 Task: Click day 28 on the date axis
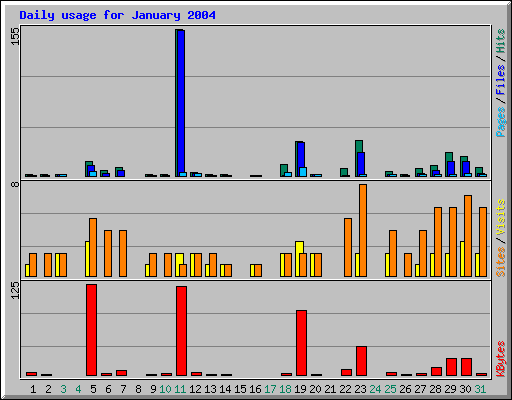coord(435,389)
